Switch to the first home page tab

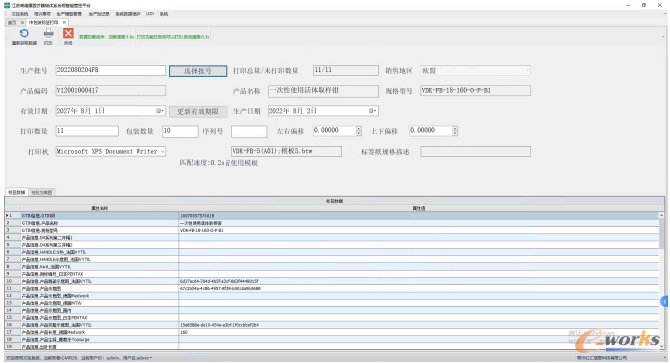12,23
